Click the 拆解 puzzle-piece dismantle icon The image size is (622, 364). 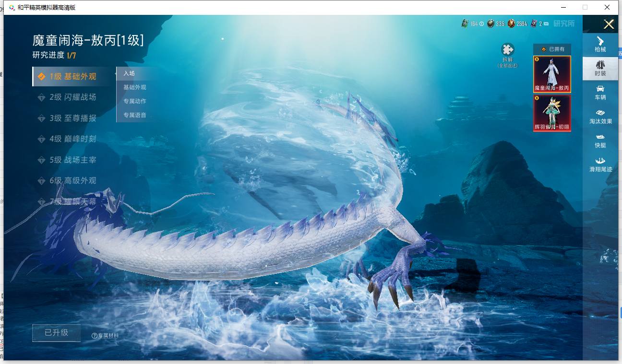(x=508, y=49)
